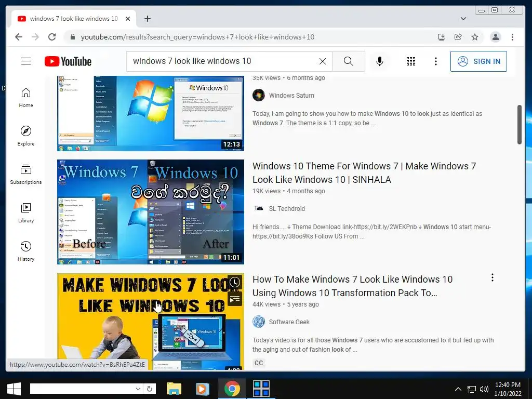Open History in the sidebar
This screenshot has height=399, width=532.
point(26,251)
